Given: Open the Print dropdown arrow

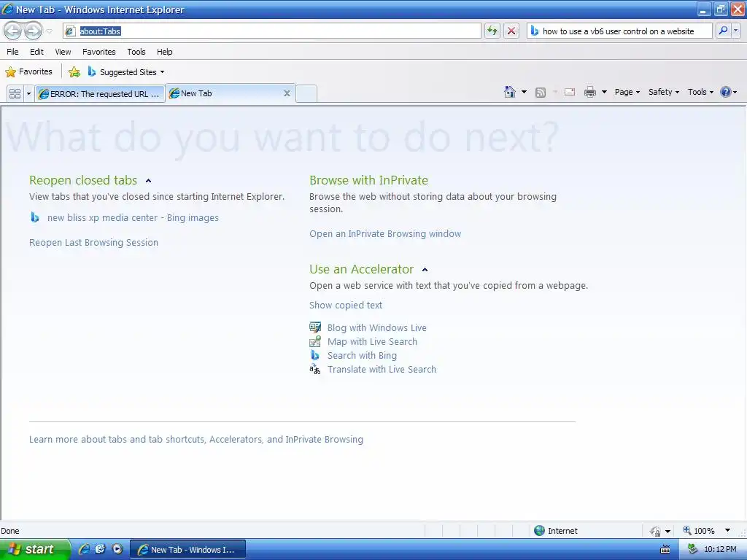Looking at the screenshot, I should (604, 92).
